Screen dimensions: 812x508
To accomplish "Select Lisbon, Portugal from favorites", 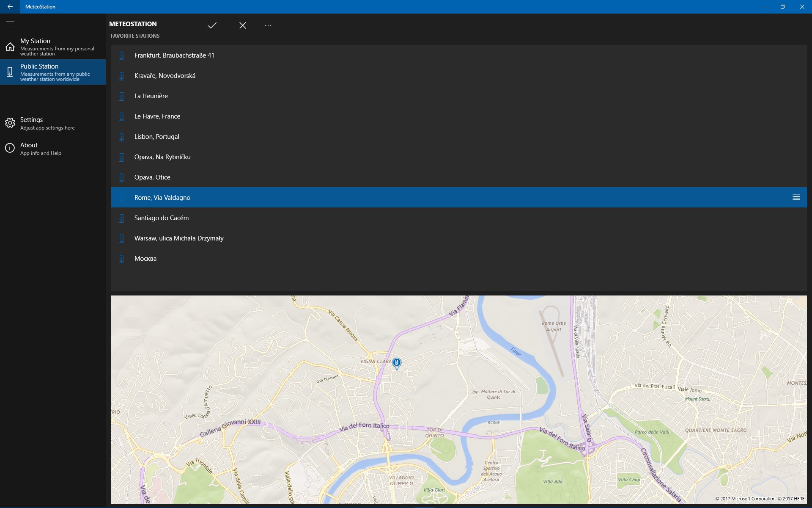I will [x=156, y=136].
